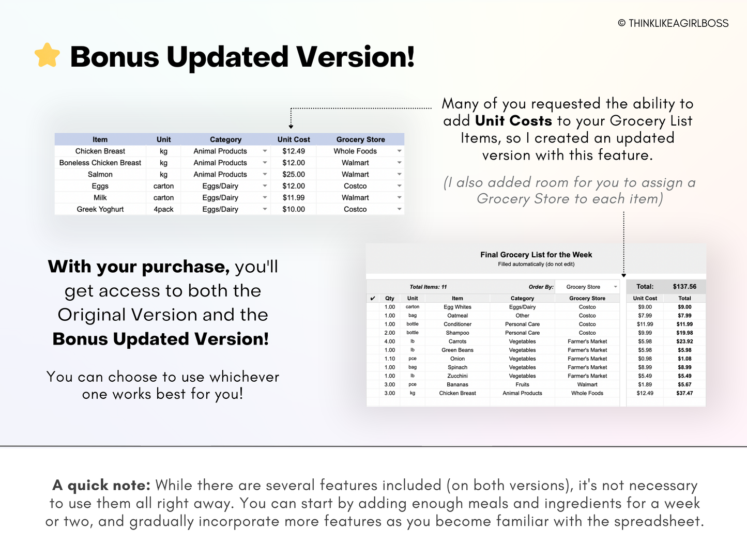Click the $25.00 unit cost for Salmon
The image size is (747, 560).
click(293, 174)
